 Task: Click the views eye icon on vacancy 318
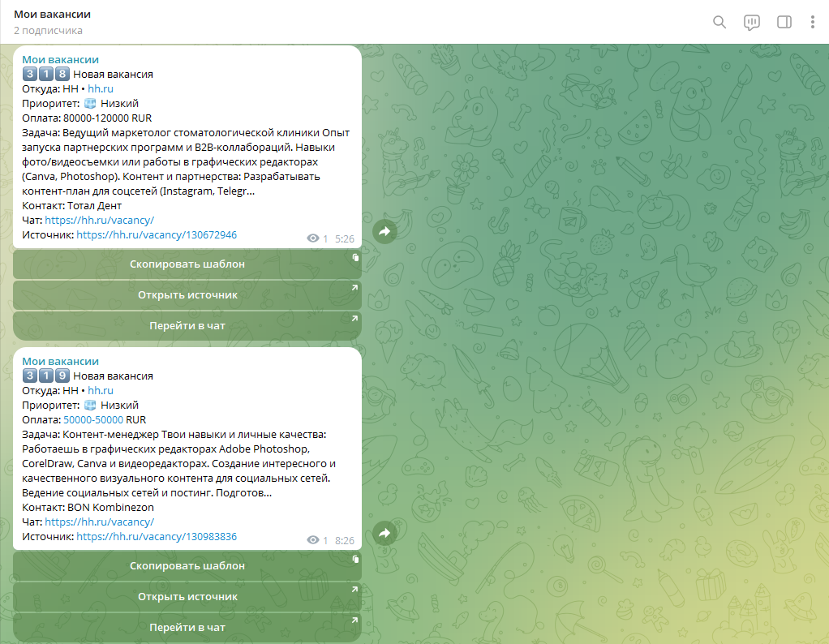313,238
